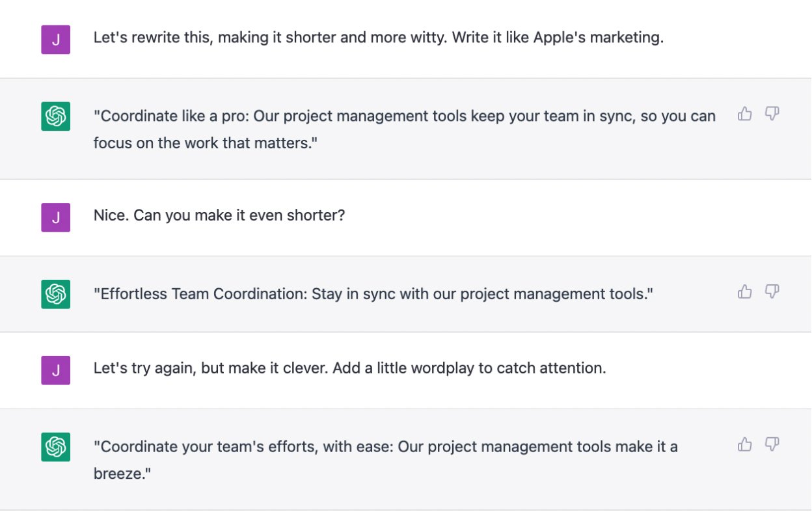Click the ChatGPT logo beside "Coordinate your team's efforts"
This screenshot has width=812, height=512.
coord(56,447)
